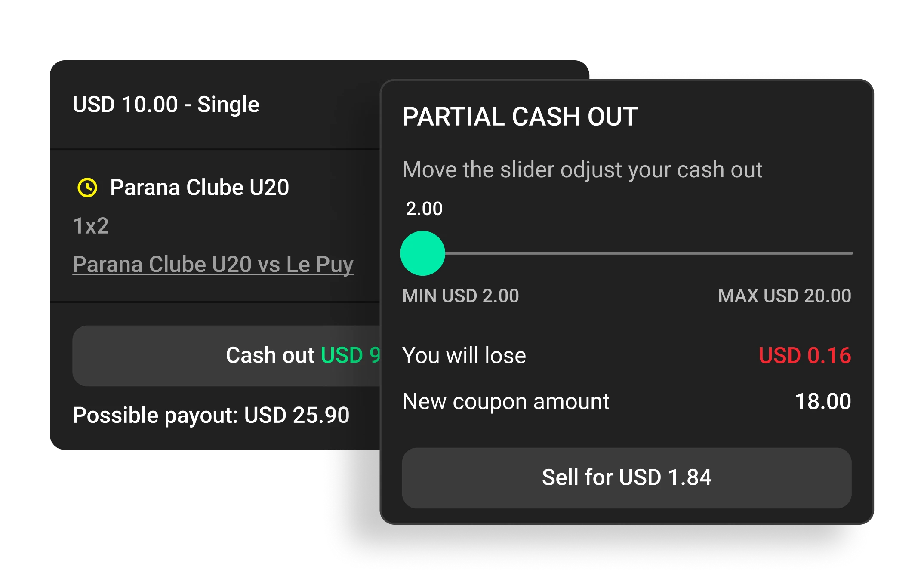
Task: Click the PARTIAL CASH OUT title
Action: (520, 117)
